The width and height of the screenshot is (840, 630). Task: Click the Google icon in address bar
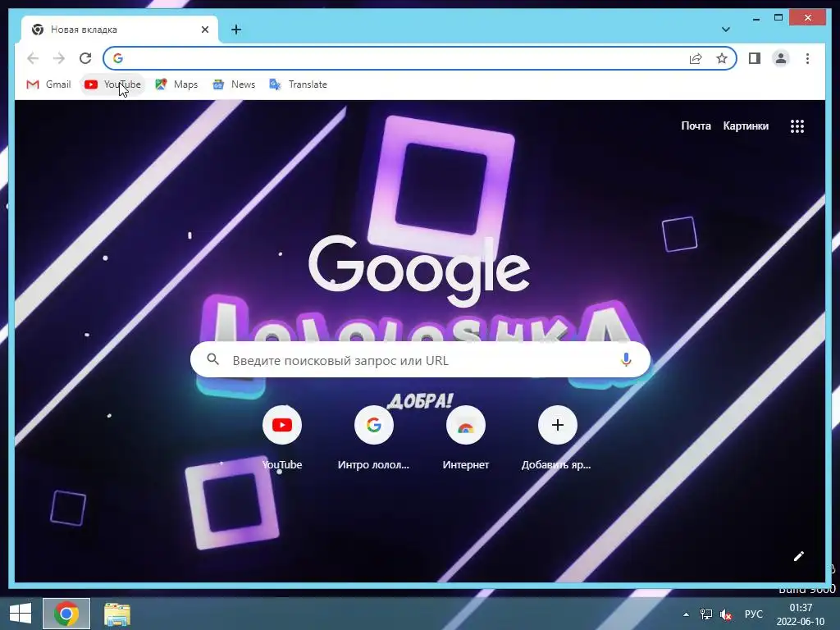pyautogui.click(x=118, y=58)
